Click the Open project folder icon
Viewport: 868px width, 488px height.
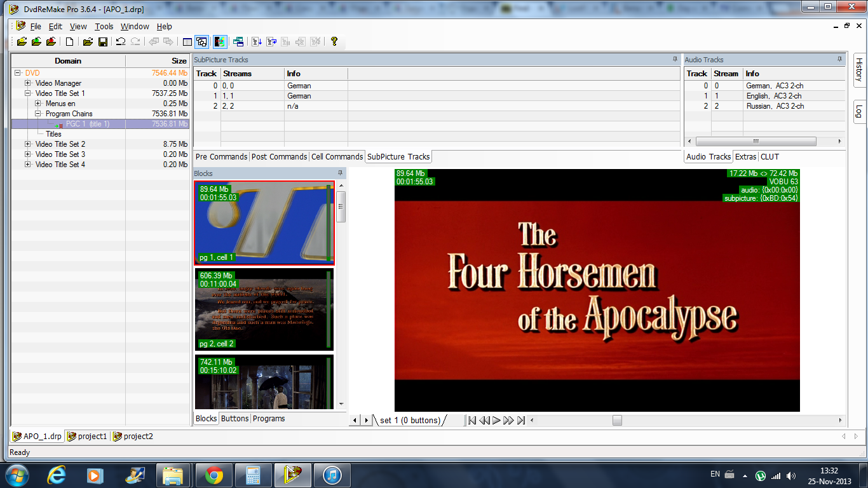coord(88,42)
